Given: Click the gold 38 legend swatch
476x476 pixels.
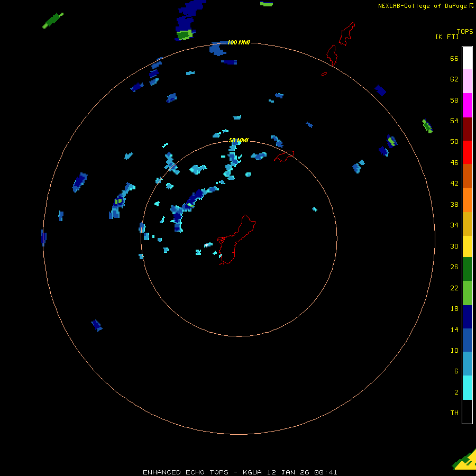Looking at the screenshot, I should pos(467,224).
